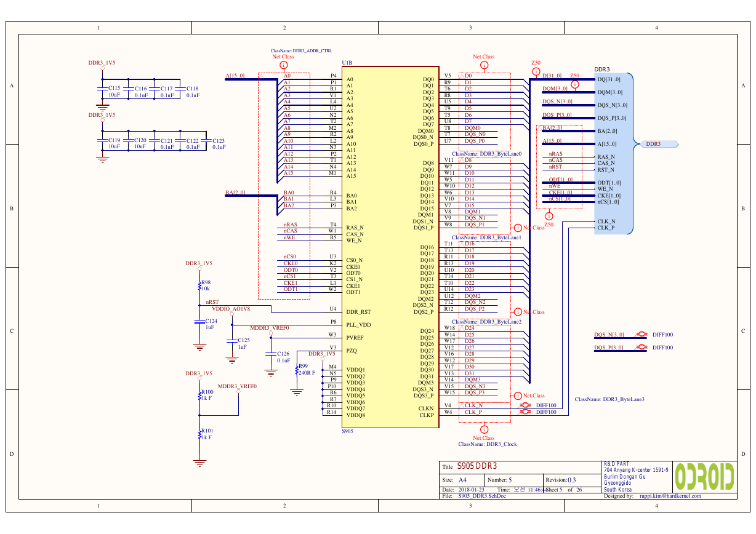The width and height of the screenshot is (756, 534).
Task: Click the 240R F resistor value
Action: 307,373
